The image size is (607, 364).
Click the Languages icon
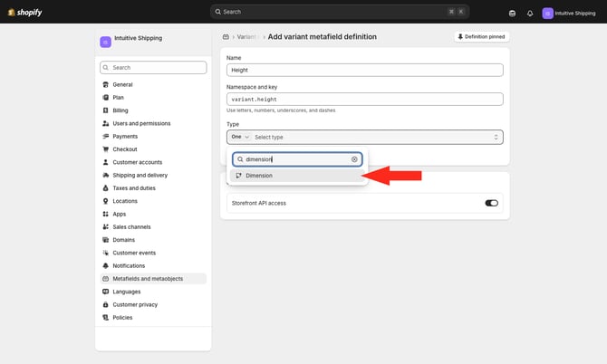click(105, 292)
